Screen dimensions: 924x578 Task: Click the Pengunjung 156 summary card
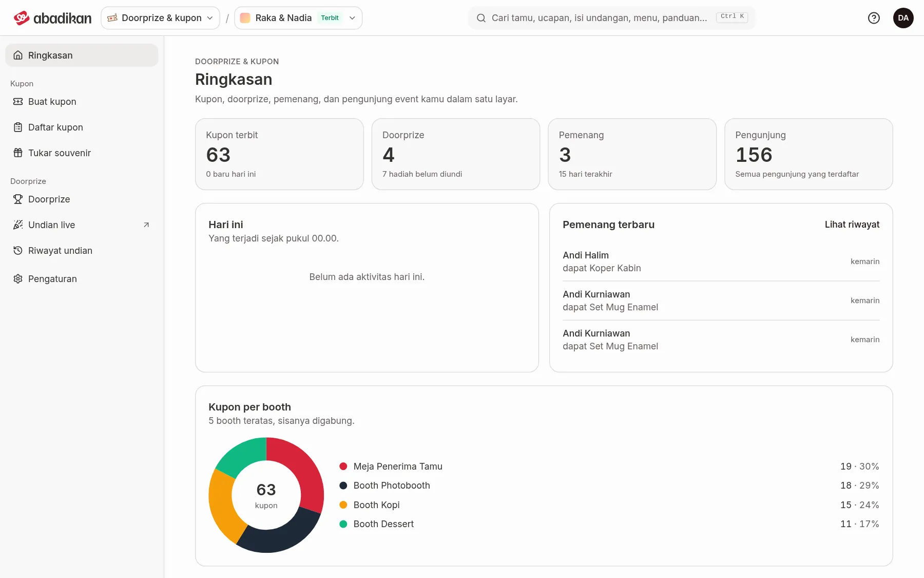[x=808, y=154]
